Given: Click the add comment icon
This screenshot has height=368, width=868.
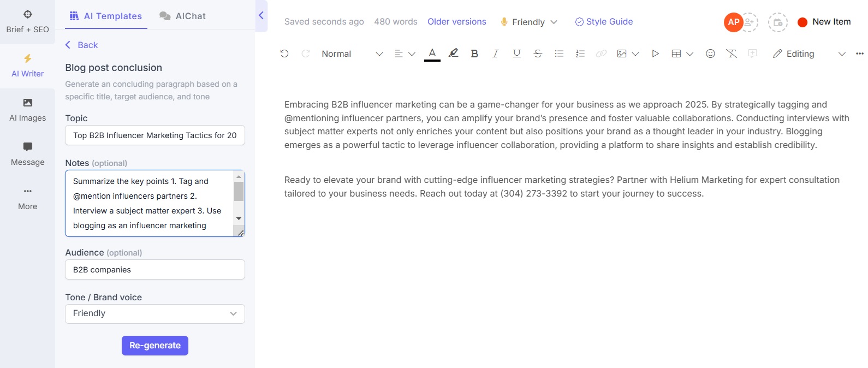Looking at the screenshot, I should [753, 54].
